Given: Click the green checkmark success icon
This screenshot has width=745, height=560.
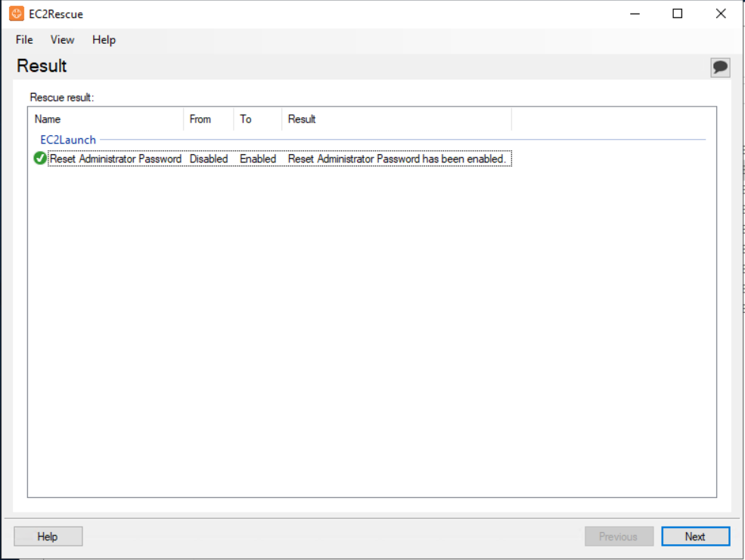Looking at the screenshot, I should tap(40, 158).
